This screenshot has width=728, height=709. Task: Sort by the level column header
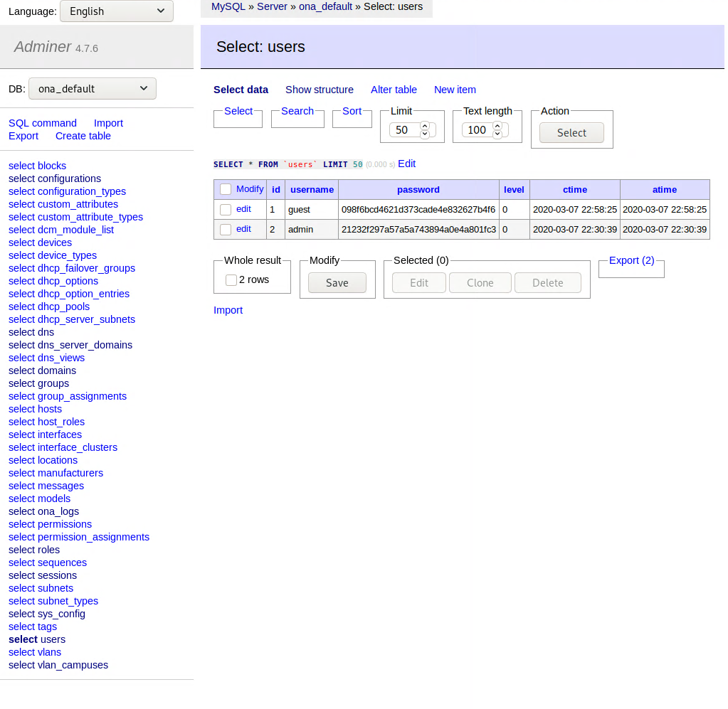point(514,190)
